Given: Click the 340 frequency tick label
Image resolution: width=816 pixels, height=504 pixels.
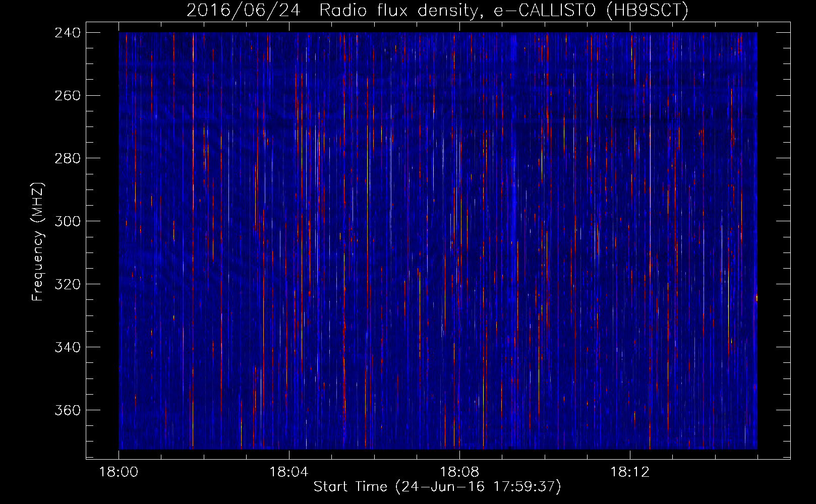Looking at the screenshot, I should (x=68, y=348).
